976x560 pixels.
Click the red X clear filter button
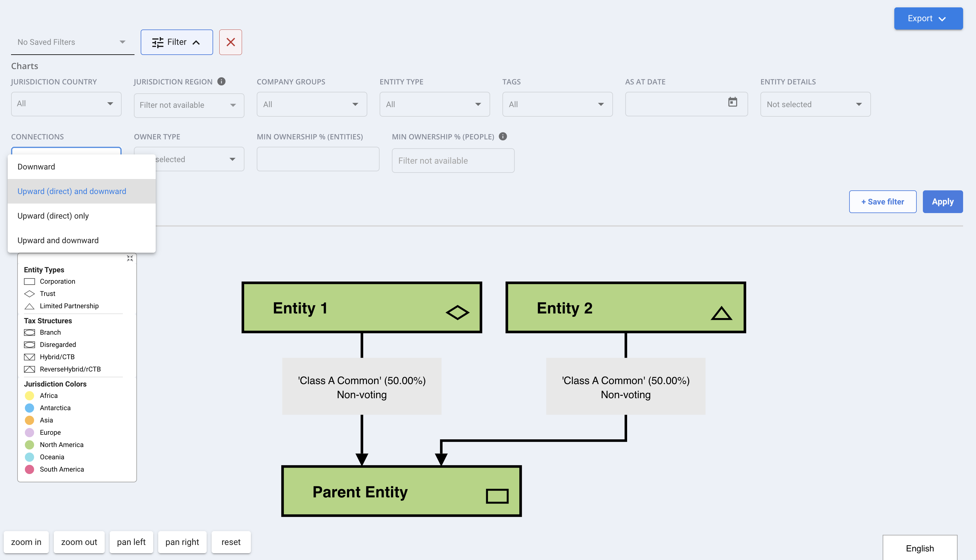[230, 42]
